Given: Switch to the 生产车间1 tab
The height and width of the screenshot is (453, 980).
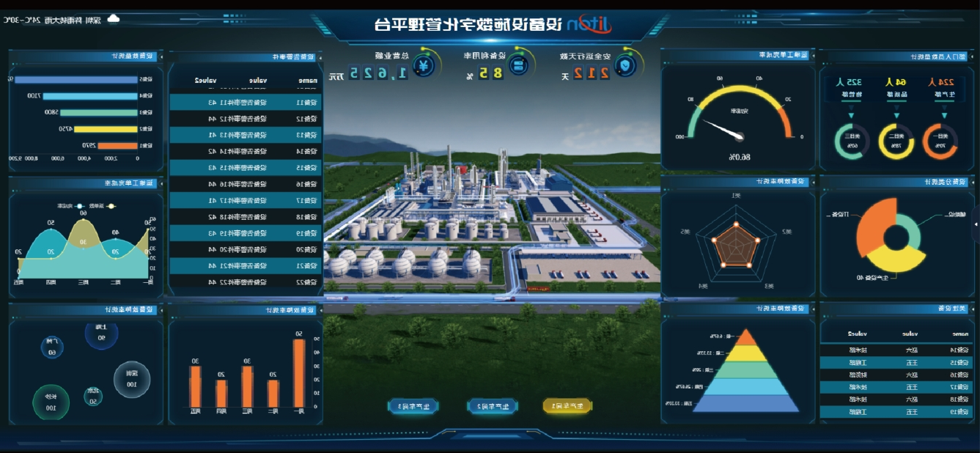Looking at the screenshot, I should (x=567, y=405).
